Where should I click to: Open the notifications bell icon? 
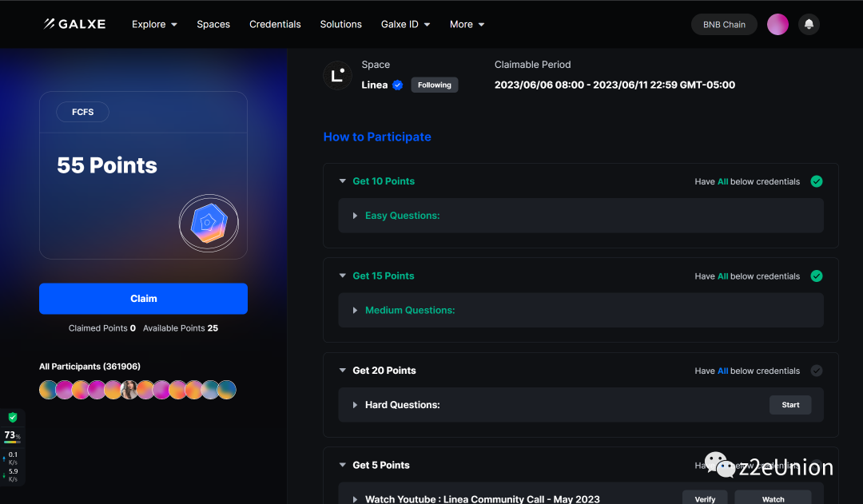pos(809,25)
